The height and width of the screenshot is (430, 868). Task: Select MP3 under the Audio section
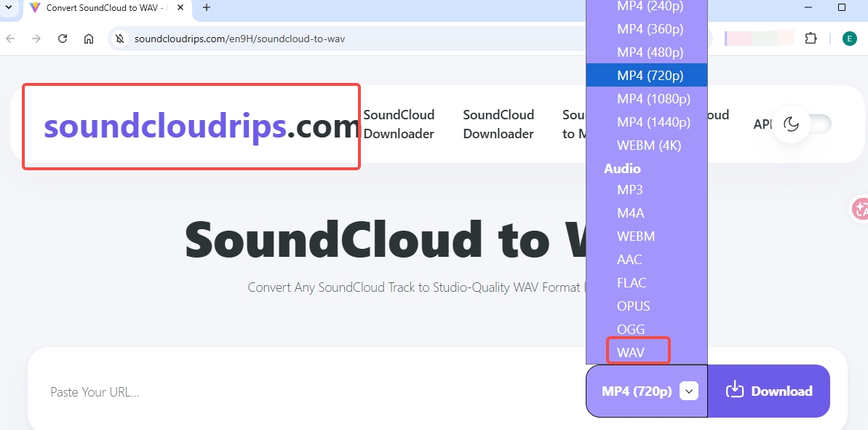tap(630, 189)
